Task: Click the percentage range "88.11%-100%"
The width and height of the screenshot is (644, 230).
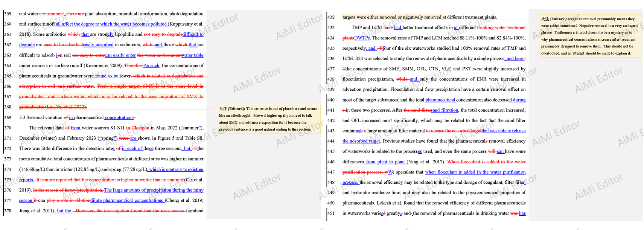Action: [473, 38]
